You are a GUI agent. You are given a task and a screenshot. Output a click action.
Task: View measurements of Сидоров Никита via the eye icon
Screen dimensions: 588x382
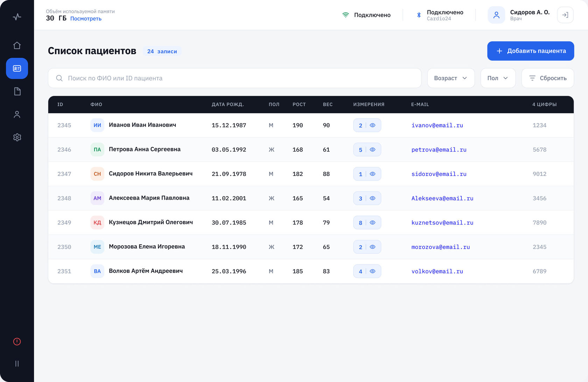click(373, 174)
